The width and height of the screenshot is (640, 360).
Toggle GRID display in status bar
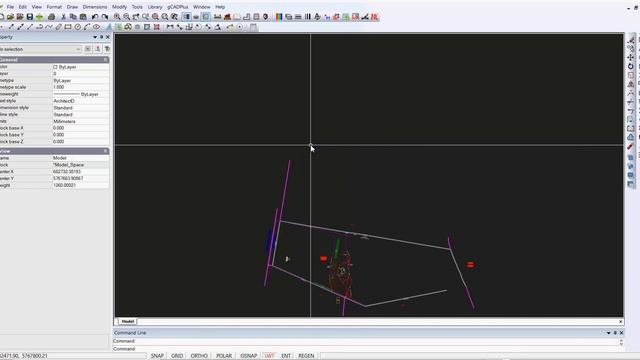coord(177,356)
